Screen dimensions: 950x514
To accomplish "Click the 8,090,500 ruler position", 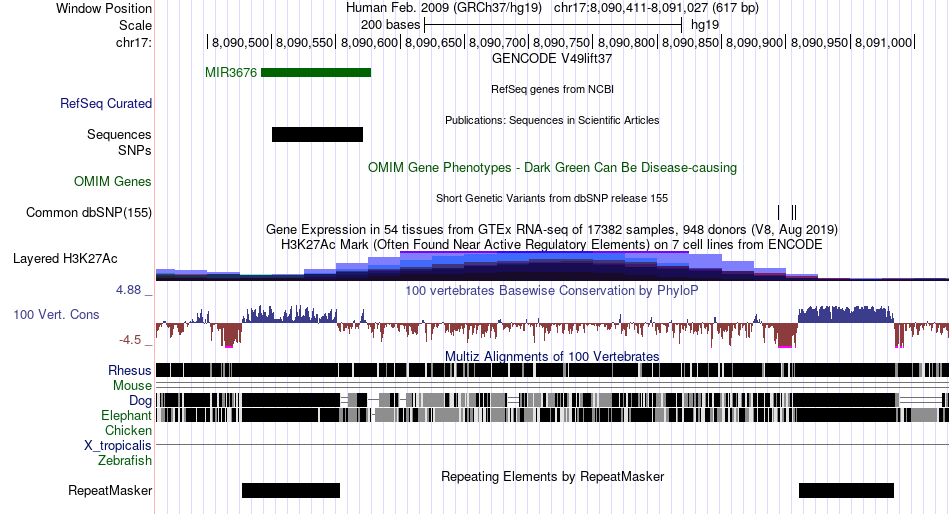I will [241, 42].
